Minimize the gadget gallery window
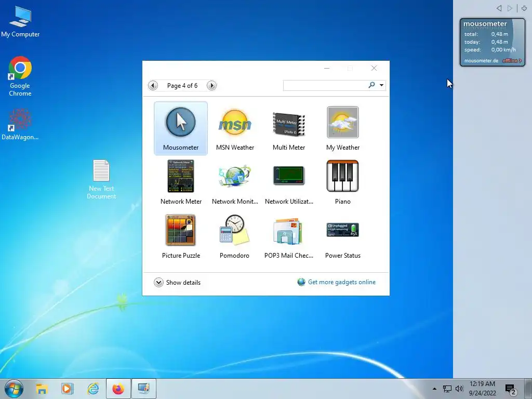 coord(327,68)
